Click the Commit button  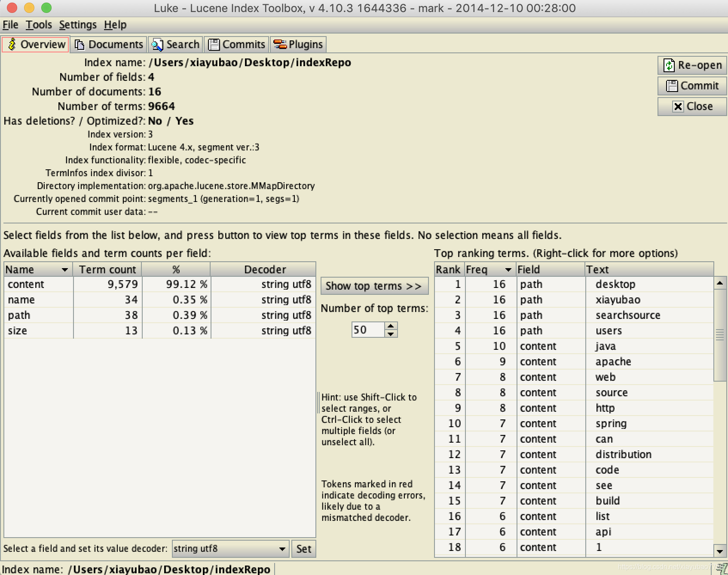[x=692, y=86]
